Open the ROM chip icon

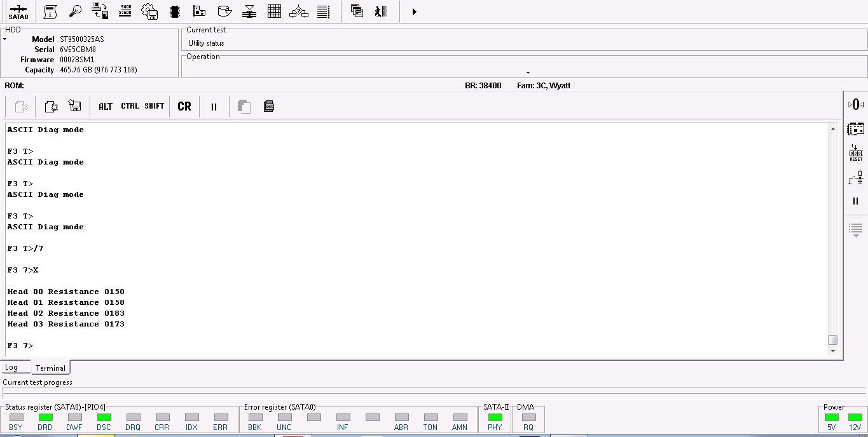(x=175, y=11)
